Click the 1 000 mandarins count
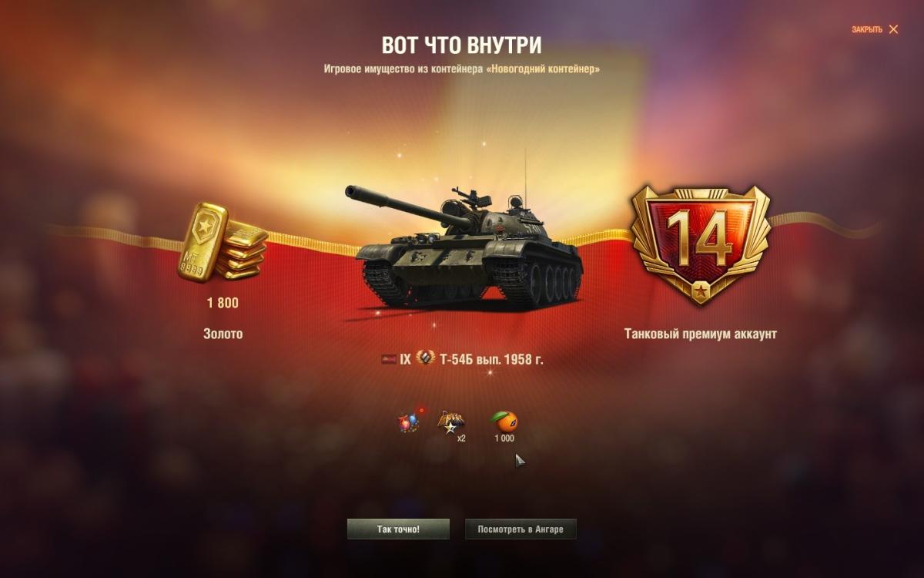 504,439
